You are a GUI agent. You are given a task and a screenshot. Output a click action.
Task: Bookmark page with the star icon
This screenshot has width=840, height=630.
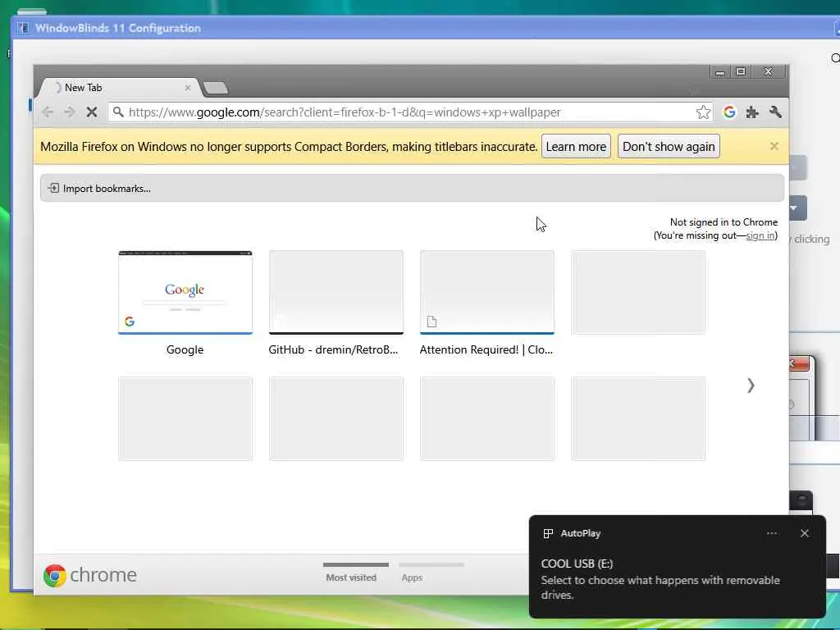click(703, 112)
